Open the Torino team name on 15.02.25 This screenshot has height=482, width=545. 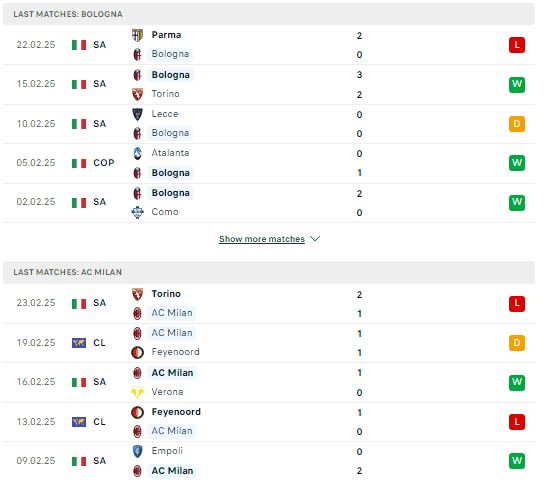[x=165, y=94]
